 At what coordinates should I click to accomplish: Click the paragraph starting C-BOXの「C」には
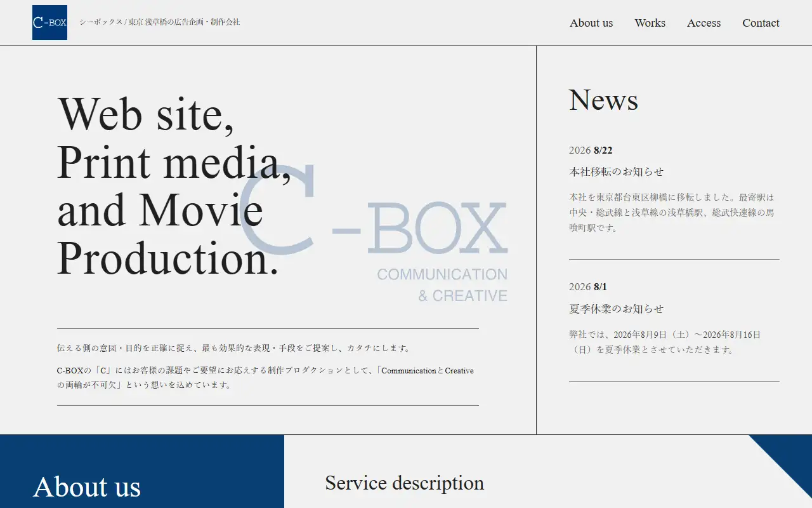(x=265, y=377)
